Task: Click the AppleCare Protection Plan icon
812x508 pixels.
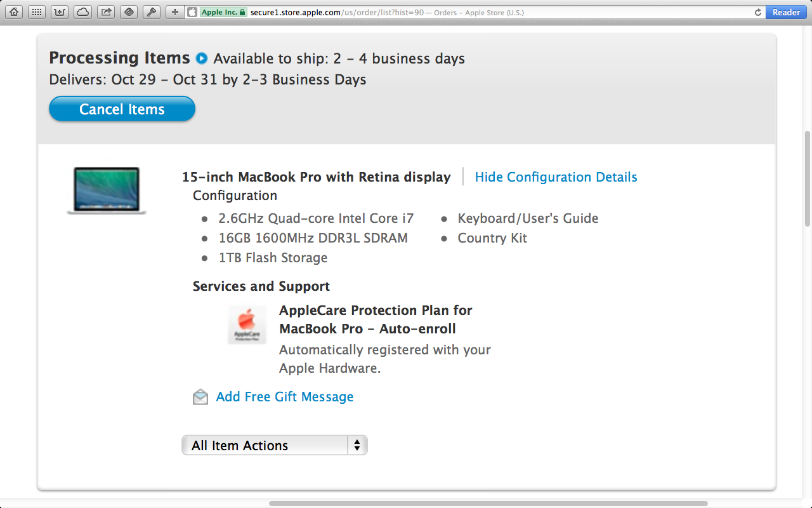Action: pyautogui.click(x=247, y=324)
